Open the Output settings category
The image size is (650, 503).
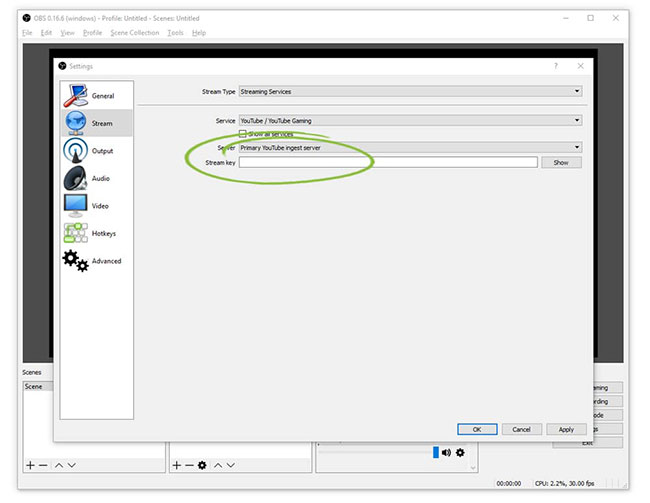(95, 151)
